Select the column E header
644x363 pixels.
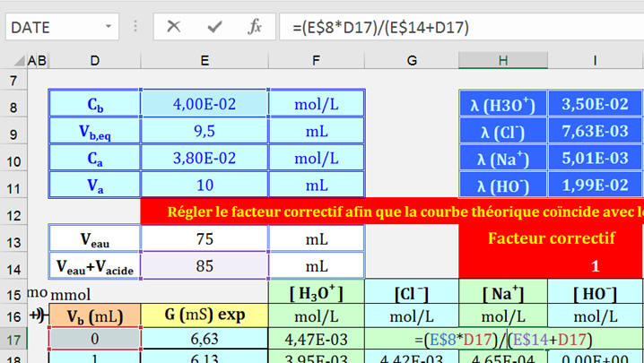(205, 60)
